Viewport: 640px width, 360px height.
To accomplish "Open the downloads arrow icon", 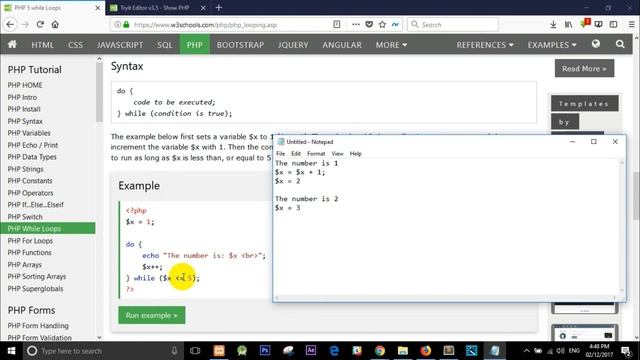I will point(553,24).
